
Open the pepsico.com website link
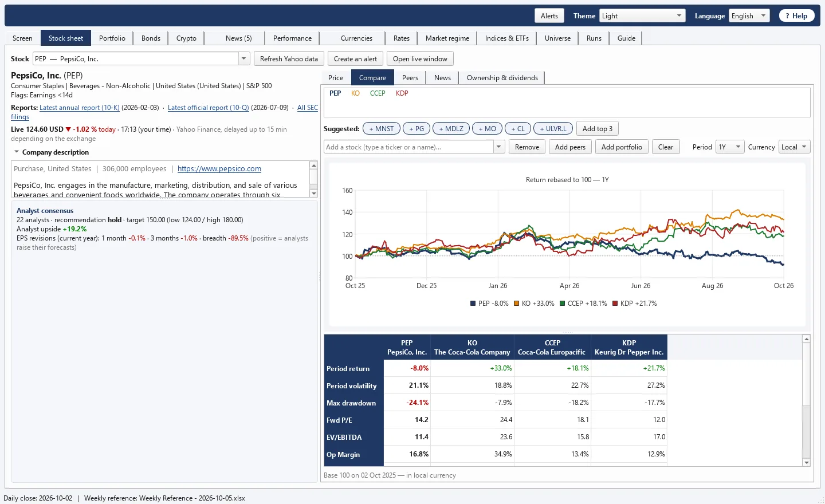(x=219, y=169)
